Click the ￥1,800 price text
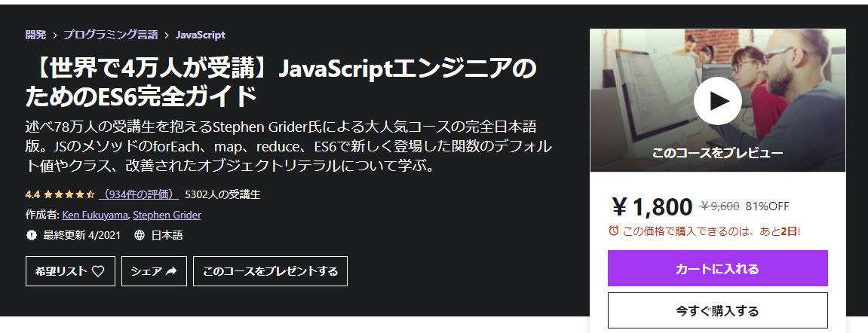The height and width of the screenshot is (333, 868). click(x=652, y=207)
